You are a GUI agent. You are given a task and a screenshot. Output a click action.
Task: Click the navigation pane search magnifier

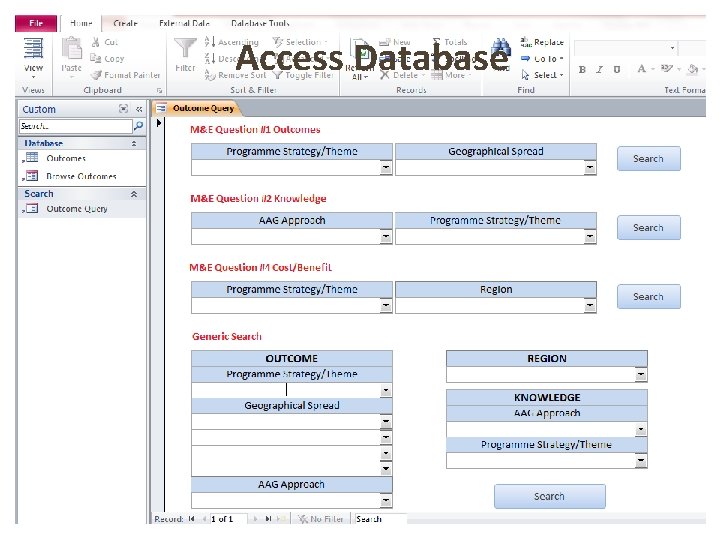pyautogui.click(x=138, y=125)
